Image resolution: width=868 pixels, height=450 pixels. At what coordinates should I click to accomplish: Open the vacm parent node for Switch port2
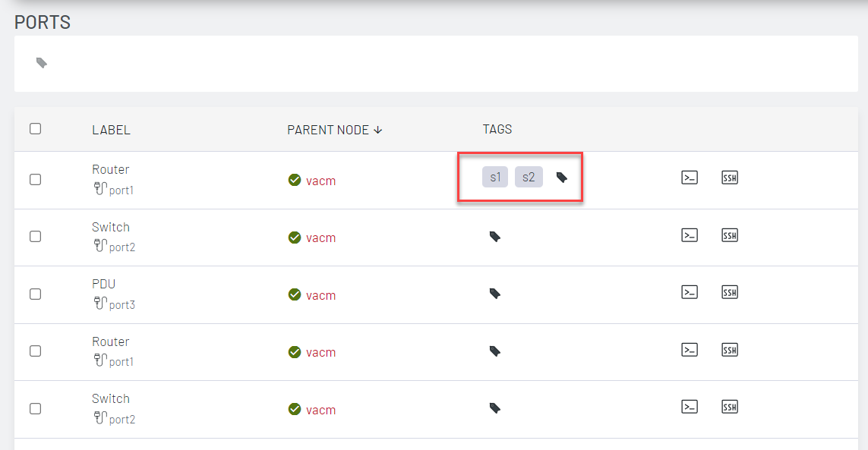tap(320, 238)
